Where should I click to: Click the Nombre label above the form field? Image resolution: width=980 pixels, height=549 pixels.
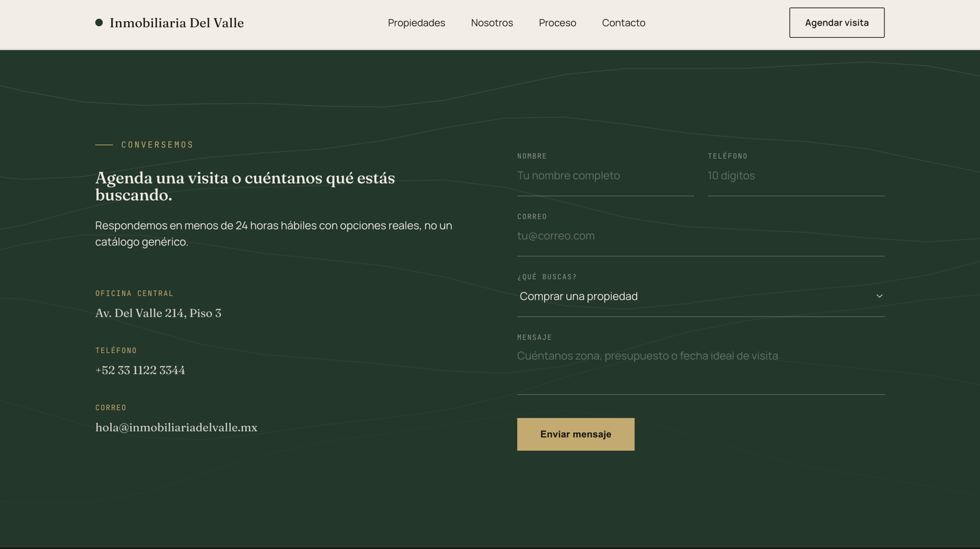pyautogui.click(x=532, y=156)
